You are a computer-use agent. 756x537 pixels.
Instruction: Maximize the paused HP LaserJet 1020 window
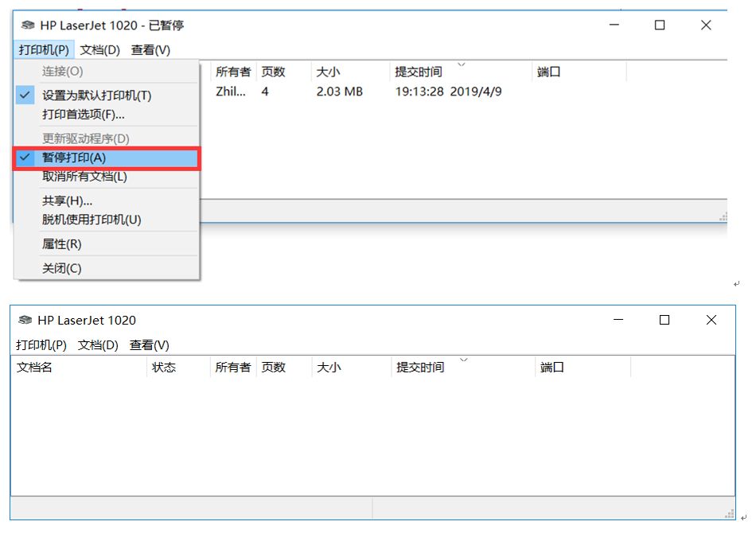(660, 25)
